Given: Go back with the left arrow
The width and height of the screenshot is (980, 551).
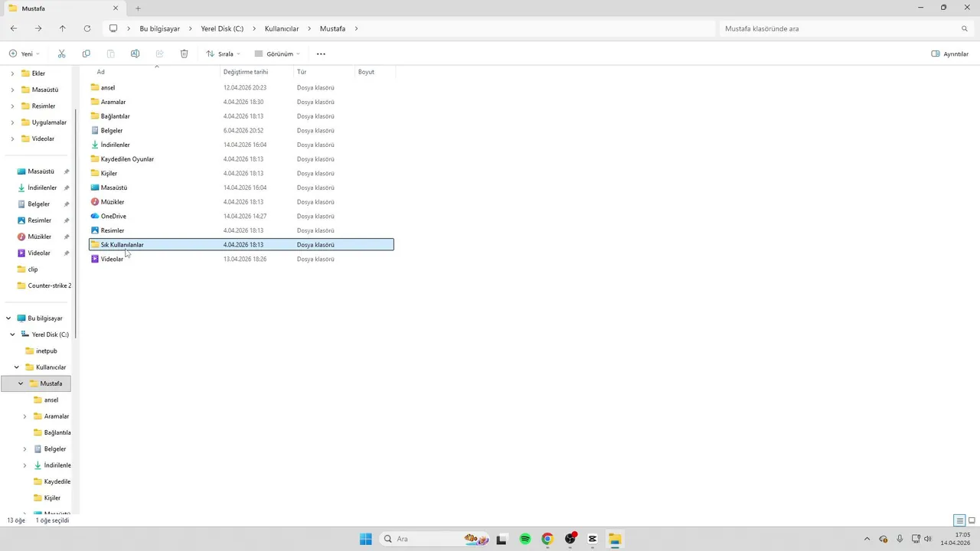Looking at the screenshot, I should click(x=14, y=28).
